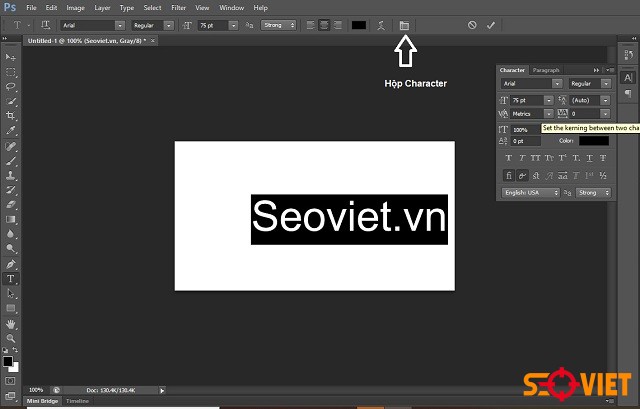Right align text in options bar
This screenshot has width=640, height=409.
tap(338, 25)
